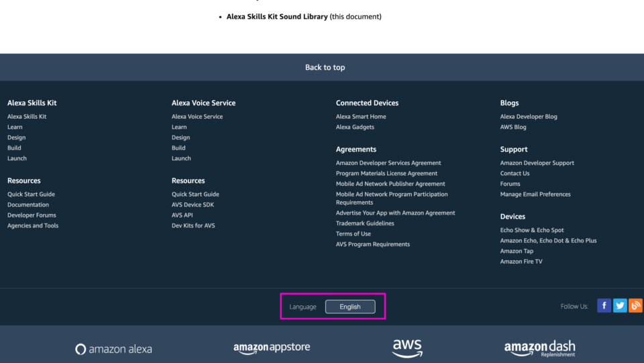Click the amazon dash Replenishment logo

tap(539, 349)
